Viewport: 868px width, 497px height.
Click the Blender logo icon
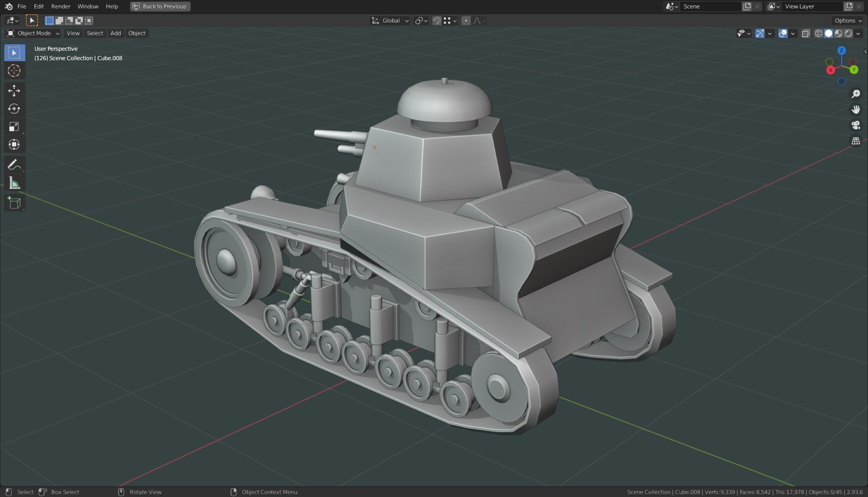[x=8, y=6]
